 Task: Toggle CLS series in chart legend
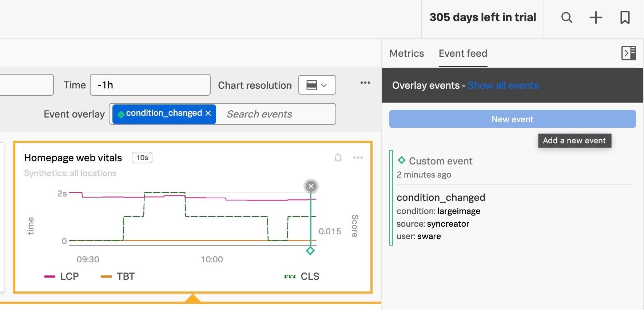302,276
